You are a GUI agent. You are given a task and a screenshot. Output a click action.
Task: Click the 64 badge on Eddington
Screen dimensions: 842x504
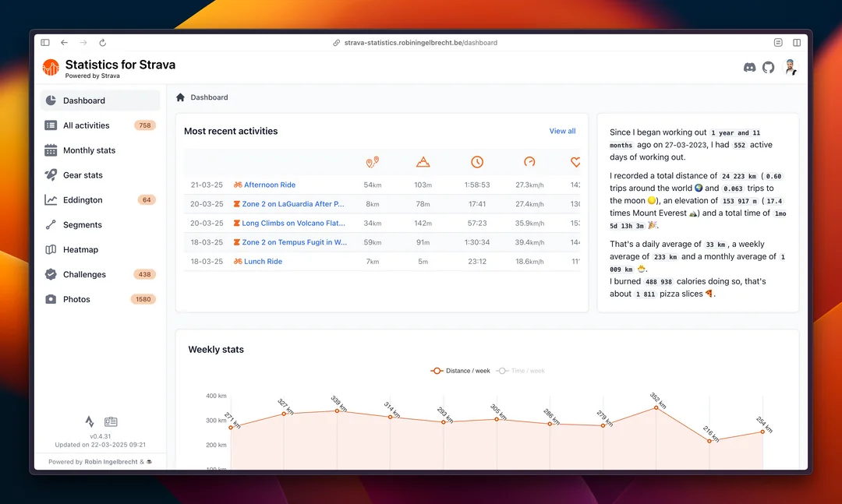click(147, 199)
